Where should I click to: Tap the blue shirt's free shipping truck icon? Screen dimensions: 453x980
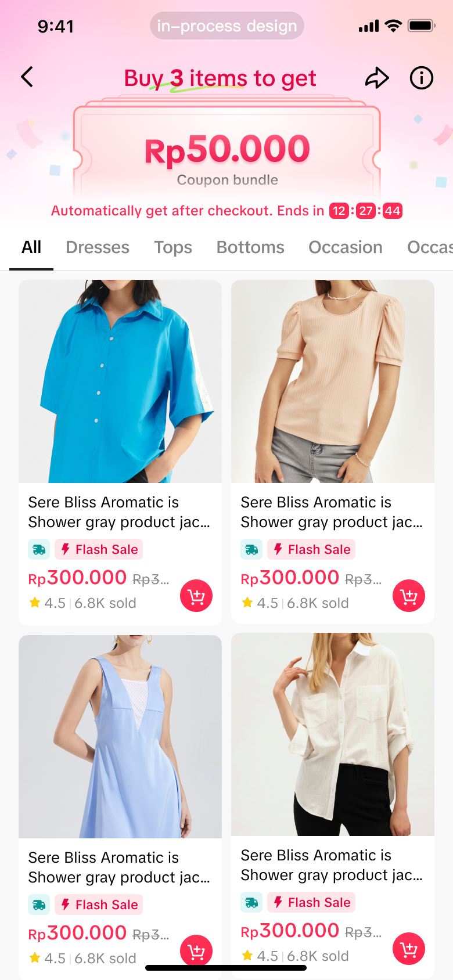(39, 549)
